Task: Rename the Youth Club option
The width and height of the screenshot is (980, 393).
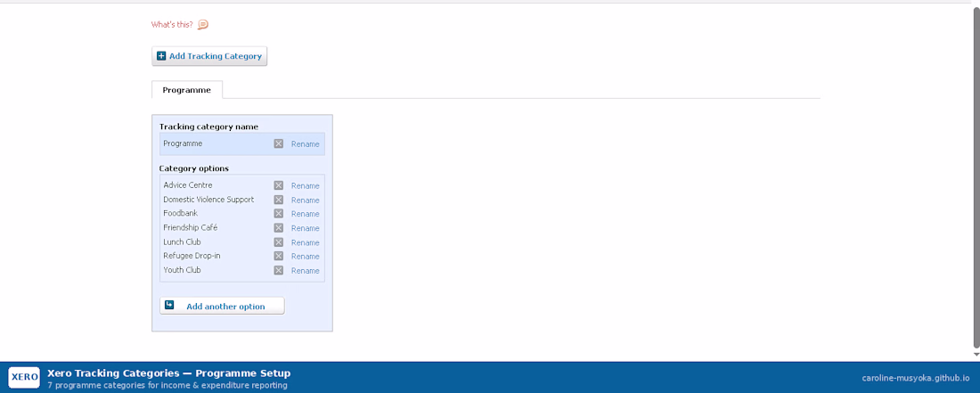Action: click(305, 271)
